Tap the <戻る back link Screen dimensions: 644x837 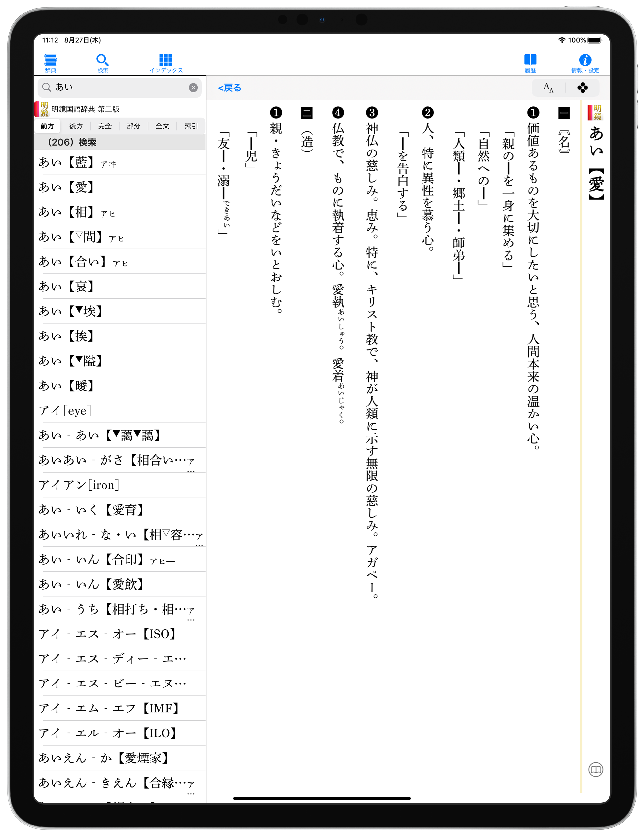click(x=229, y=88)
